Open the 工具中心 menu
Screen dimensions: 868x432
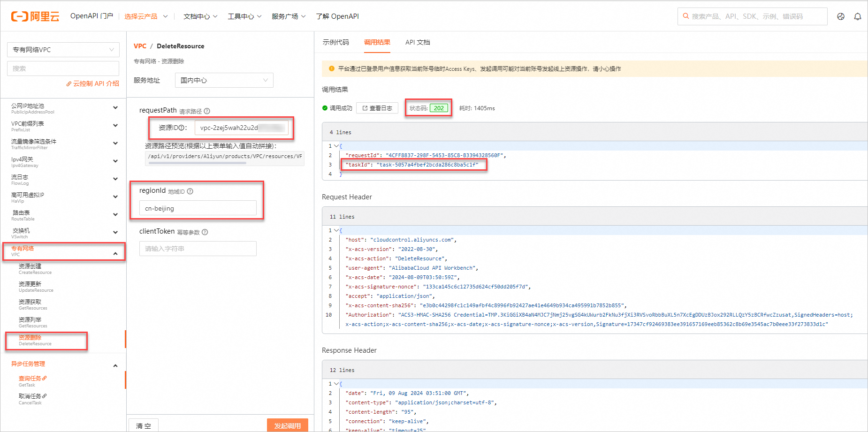point(244,16)
